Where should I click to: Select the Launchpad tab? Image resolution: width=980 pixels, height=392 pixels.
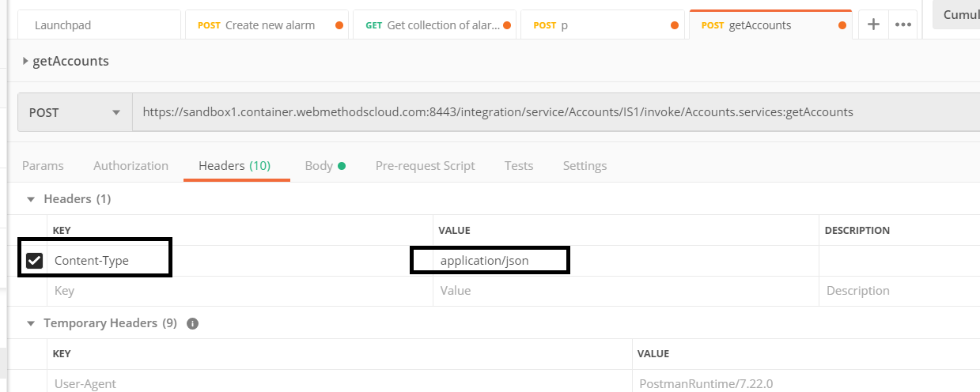coord(63,25)
